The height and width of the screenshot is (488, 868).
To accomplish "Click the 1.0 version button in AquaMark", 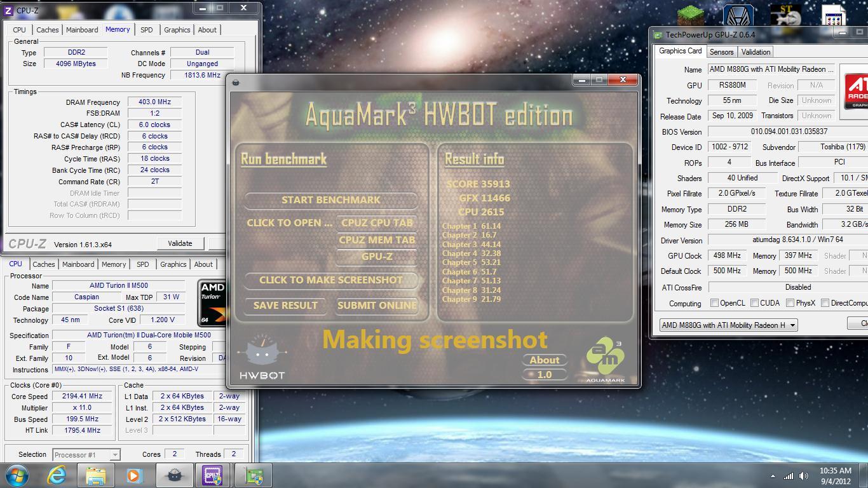I will [545, 375].
